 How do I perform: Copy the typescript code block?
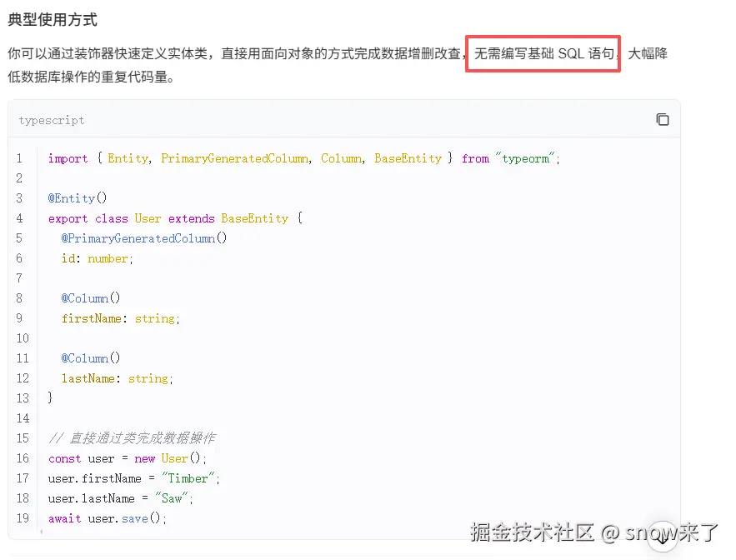(663, 120)
